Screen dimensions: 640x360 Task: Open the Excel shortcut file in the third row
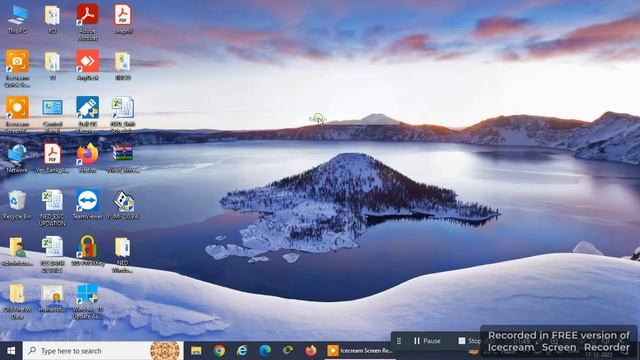click(122, 115)
